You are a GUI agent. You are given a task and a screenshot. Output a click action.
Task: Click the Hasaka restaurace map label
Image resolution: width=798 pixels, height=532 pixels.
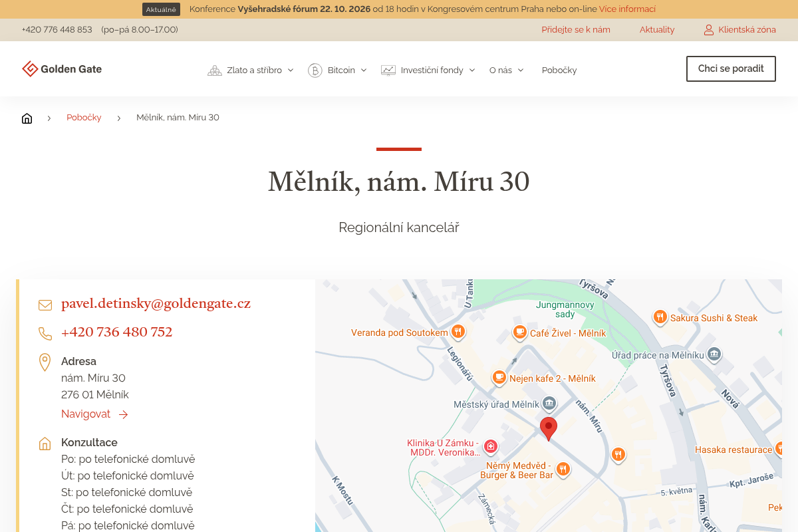click(x=733, y=450)
